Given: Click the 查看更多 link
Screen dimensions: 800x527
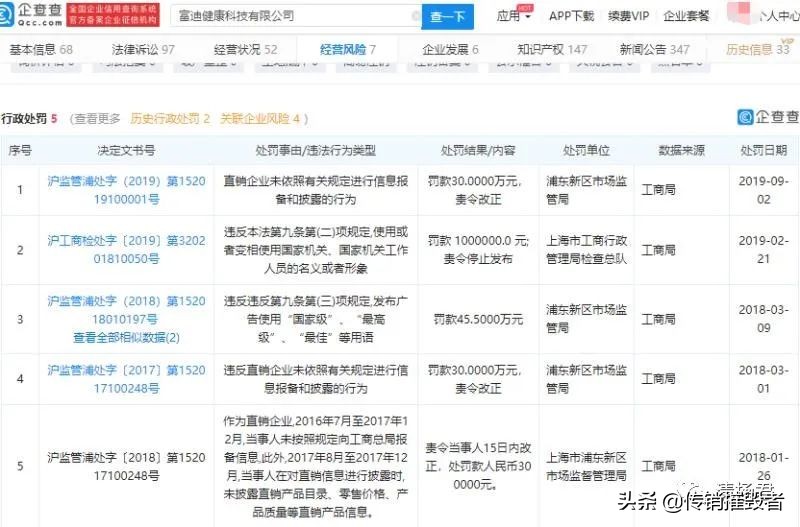Looking at the screenshot, I should point(97,118).
